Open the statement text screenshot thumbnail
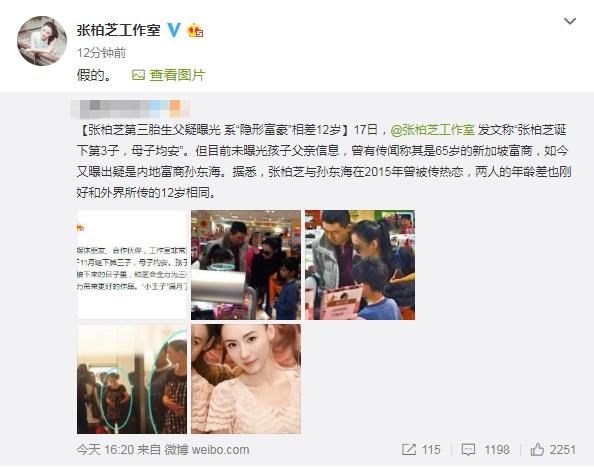Image resolution: width=594 pixels, height=467 pixels. pos(132,264)
